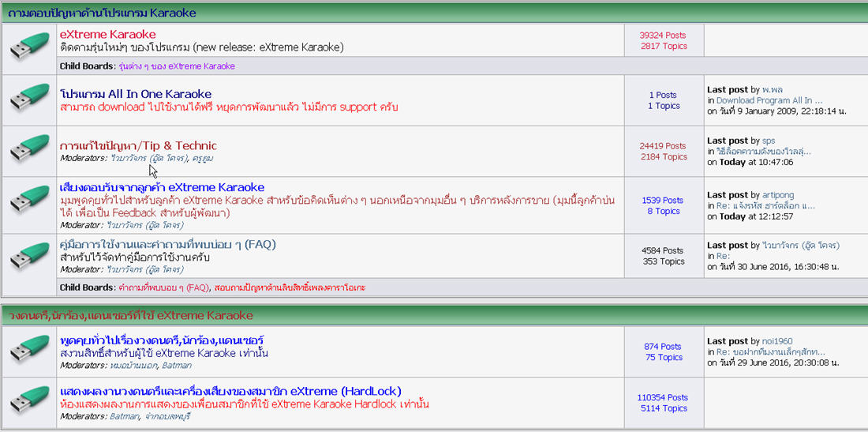The width and height of the screenshot is (868, 432).
Task: Open moderator ไวบาวัจกร in Tip & Technic row
Action: click(x=149, y=159)
